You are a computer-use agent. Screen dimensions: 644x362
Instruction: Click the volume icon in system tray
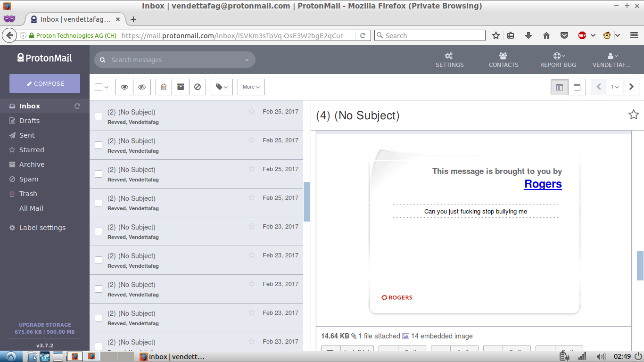point(601,356)
